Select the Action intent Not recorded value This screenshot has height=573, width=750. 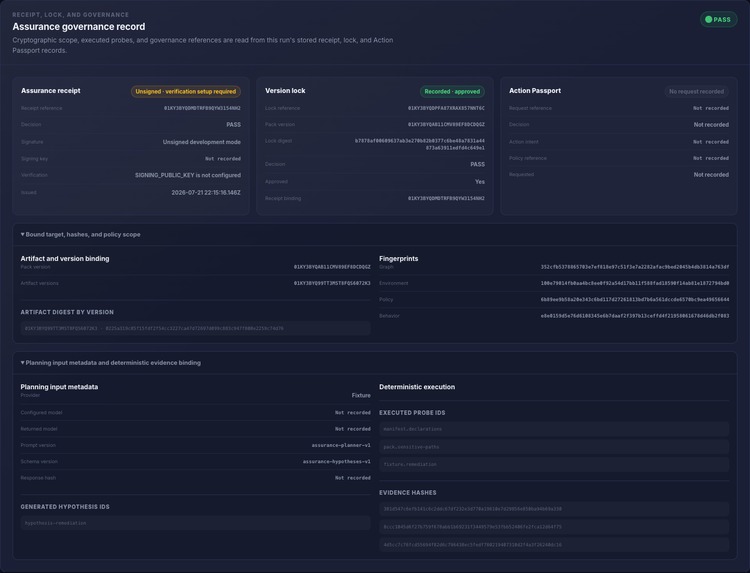[x=711, y=142]
